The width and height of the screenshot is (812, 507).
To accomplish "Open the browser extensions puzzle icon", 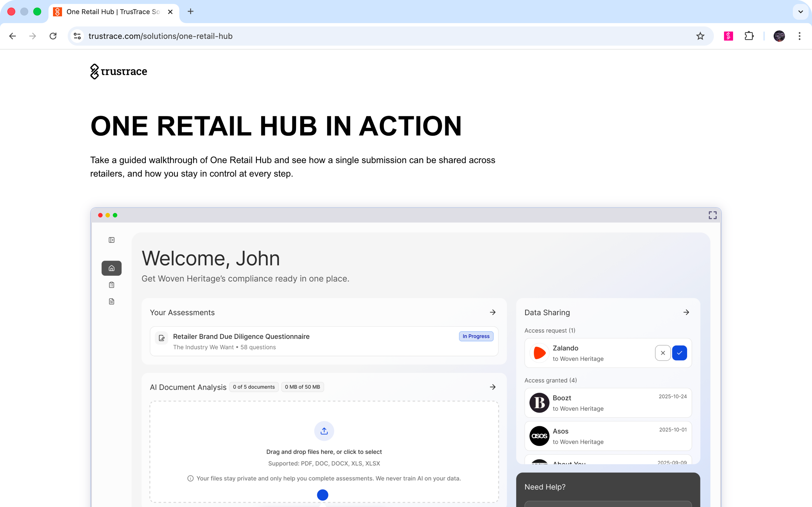I will click(749, 36).
